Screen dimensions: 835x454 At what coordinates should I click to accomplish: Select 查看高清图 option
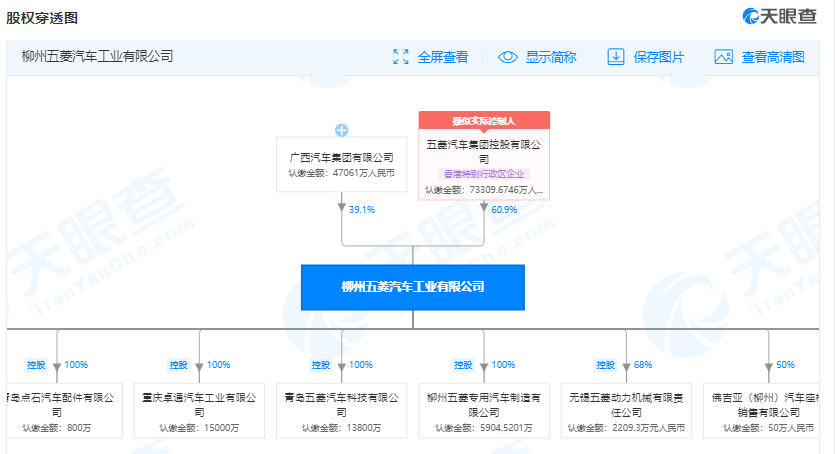773,57
